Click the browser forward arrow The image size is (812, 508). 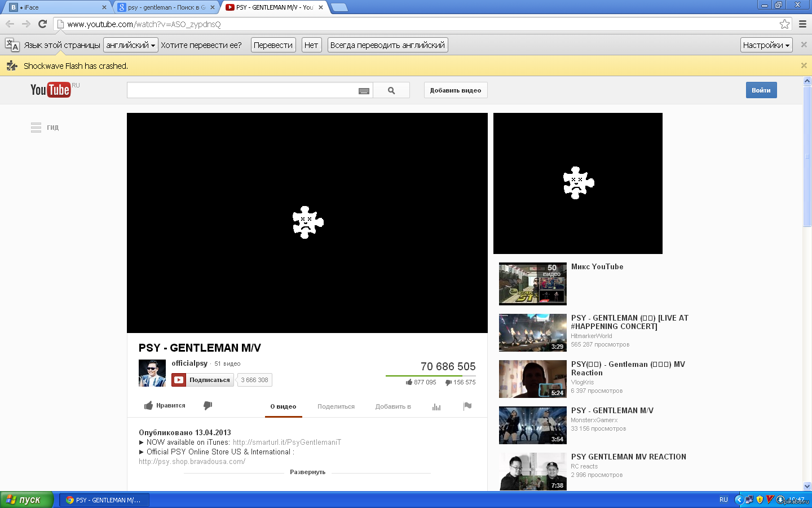(26, 24)
